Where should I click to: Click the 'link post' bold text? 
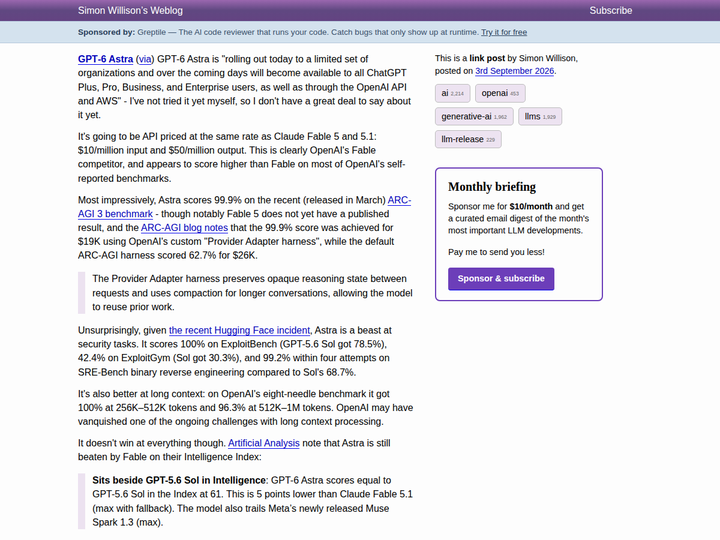pos(487,58)
